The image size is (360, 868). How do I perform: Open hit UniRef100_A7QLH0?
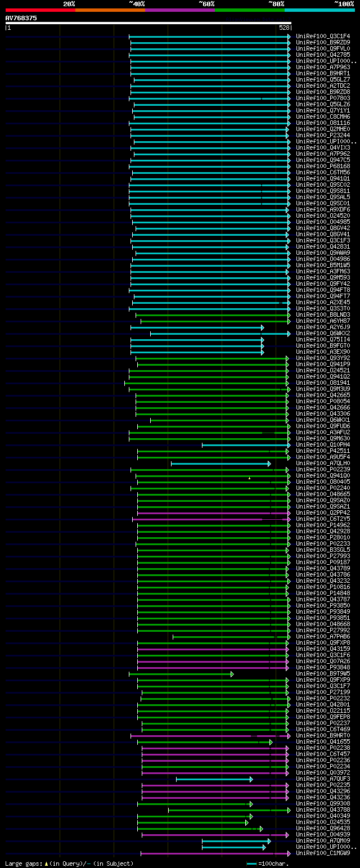coord(323,463)
